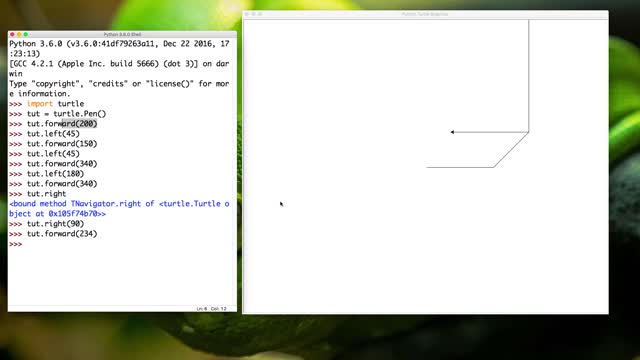Click the 'Type "copyright"' information line

119,89
